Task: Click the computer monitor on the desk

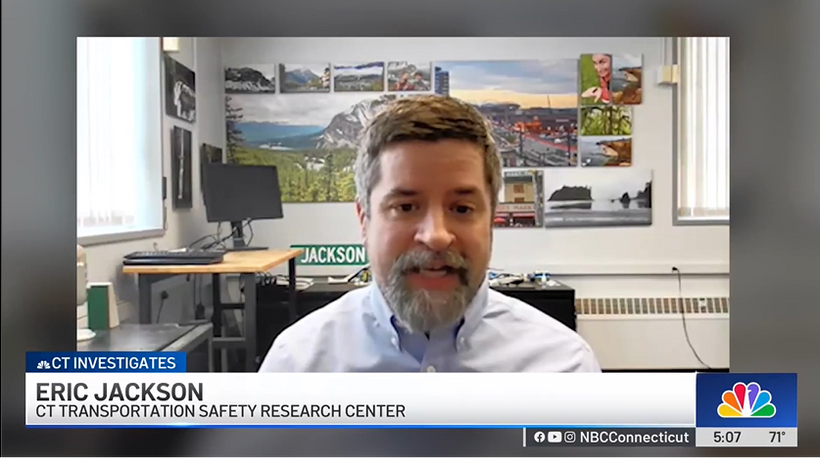Action: (x=242, y=193)
